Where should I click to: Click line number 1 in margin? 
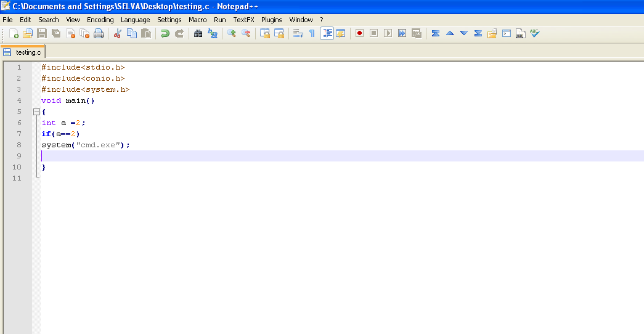pos(19,67)
